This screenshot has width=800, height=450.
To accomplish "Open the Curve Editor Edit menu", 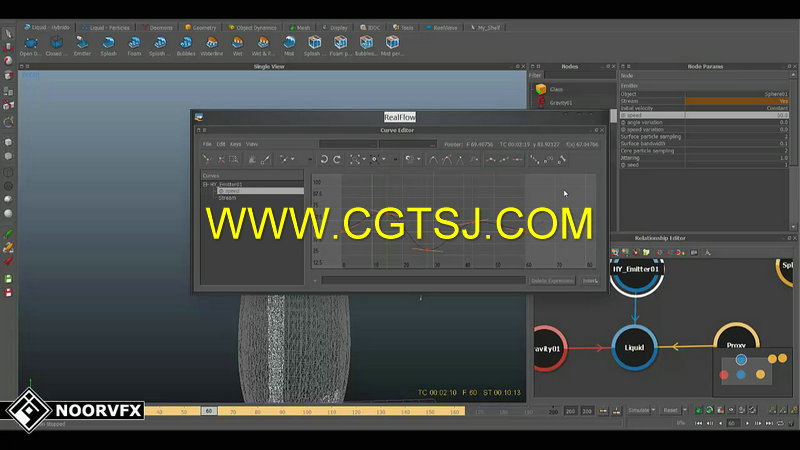I will pyautogui.click(x=220, y=144).
